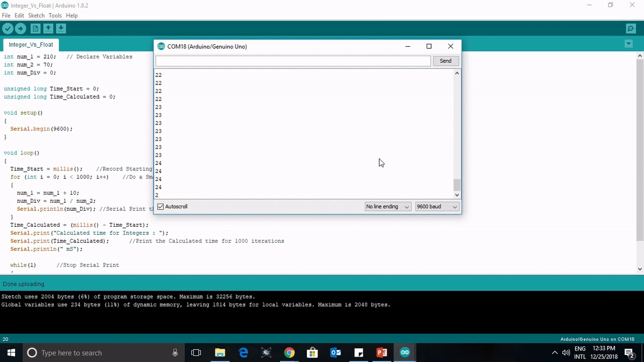Create a new sketch from the toolbar
This screenshot has width=644, height=362.
(35, 29)
